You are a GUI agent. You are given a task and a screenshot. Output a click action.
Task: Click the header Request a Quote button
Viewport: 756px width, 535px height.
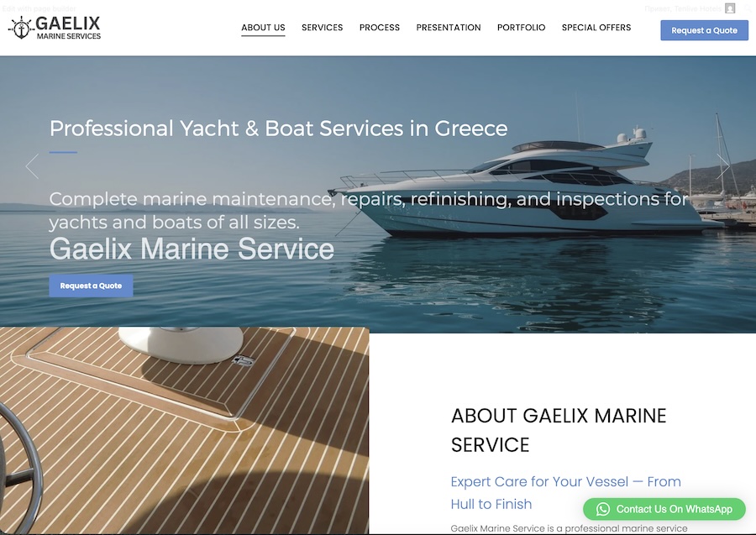(704, 30)
